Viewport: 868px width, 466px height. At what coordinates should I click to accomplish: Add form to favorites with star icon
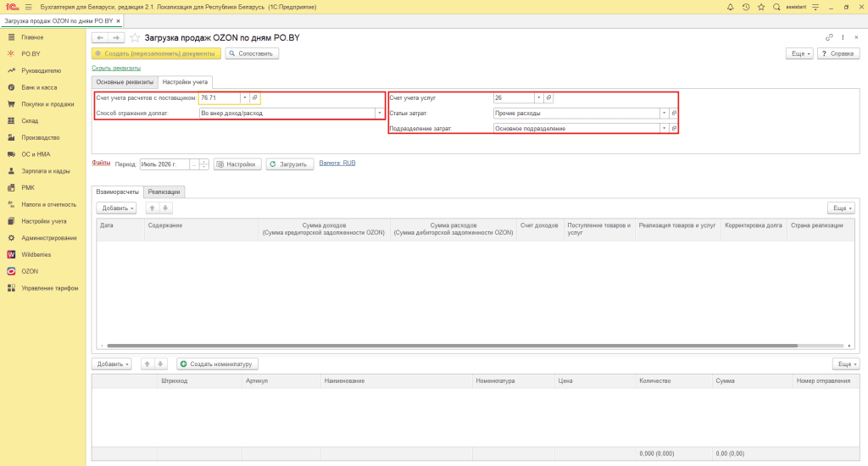pos(135,37)
